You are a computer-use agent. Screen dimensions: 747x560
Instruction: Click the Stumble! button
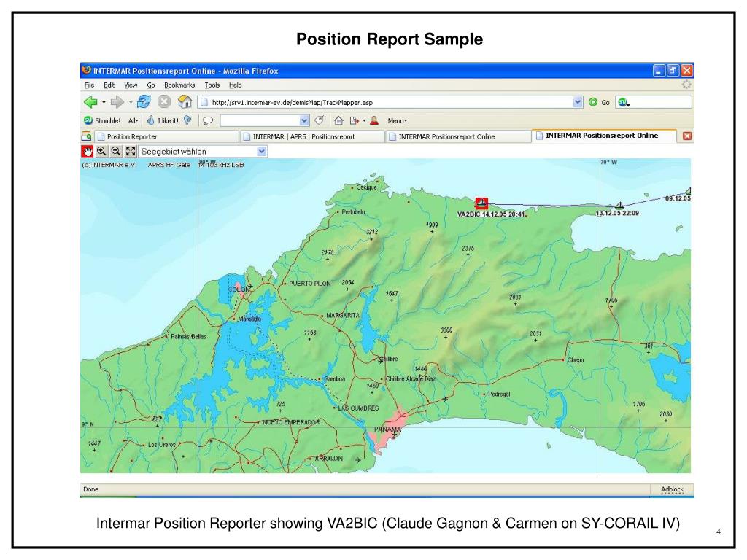click(x=102, y=120)
